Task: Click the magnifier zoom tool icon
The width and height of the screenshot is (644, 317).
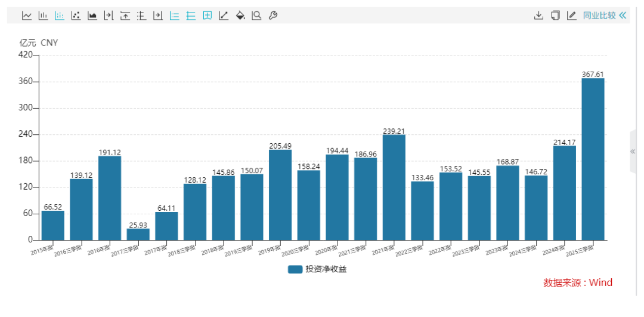Action: coord(256,16)
